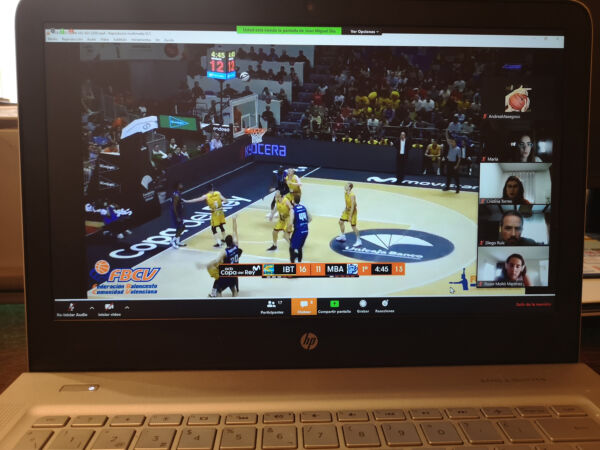Open the Participantes panel

coord(272,307)
